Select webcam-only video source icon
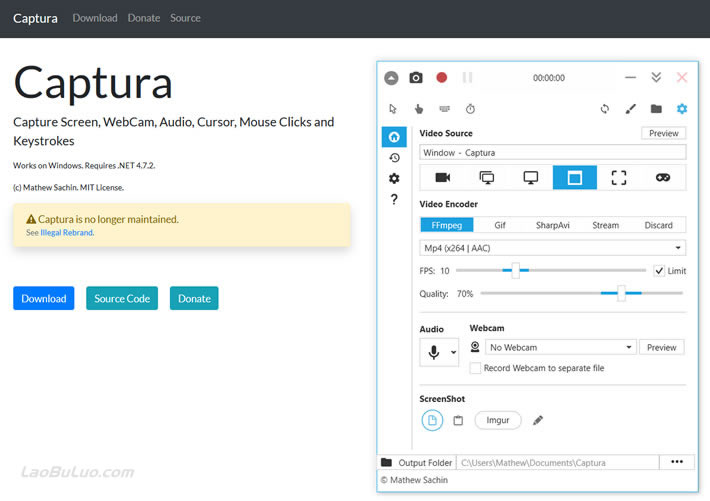The height and width of the screenshot is (501, 710). coord(442,178)
